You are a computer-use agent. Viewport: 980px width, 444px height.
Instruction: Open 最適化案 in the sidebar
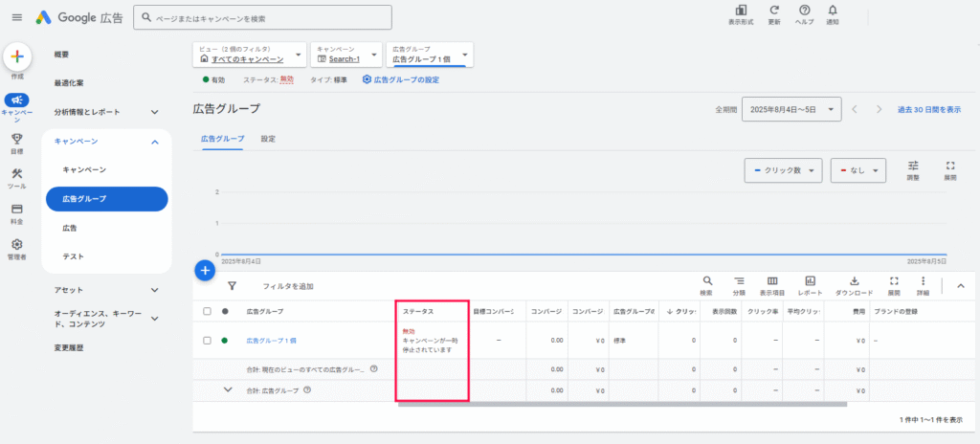pos(69,83)
